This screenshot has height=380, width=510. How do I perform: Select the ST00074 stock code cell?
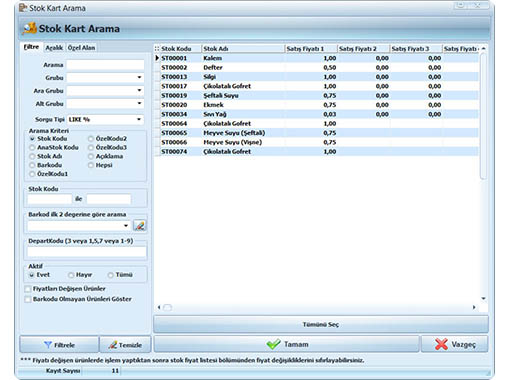(180, 151)
